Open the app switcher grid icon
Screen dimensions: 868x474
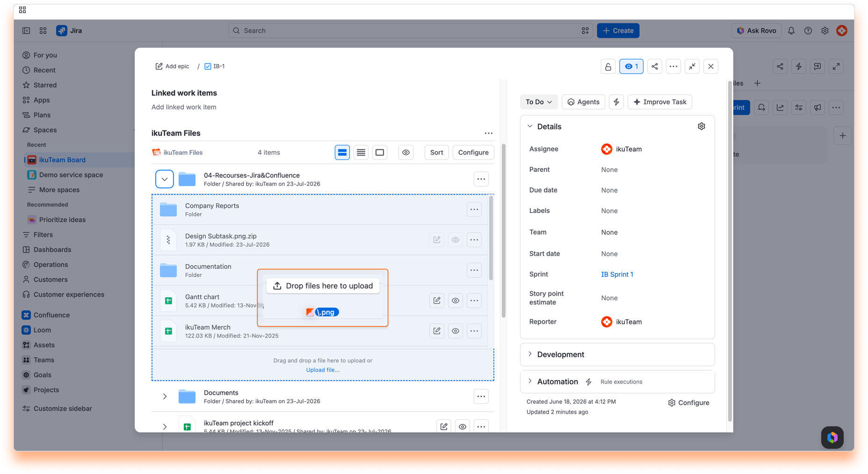pos(43,31)
